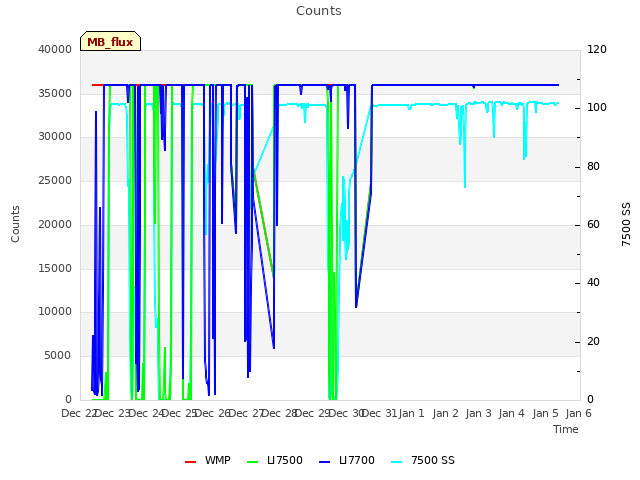Click the Dec 22 x-axis date label
The height and width of the screenshot is (480, 640).
click(x=79, y=413)
